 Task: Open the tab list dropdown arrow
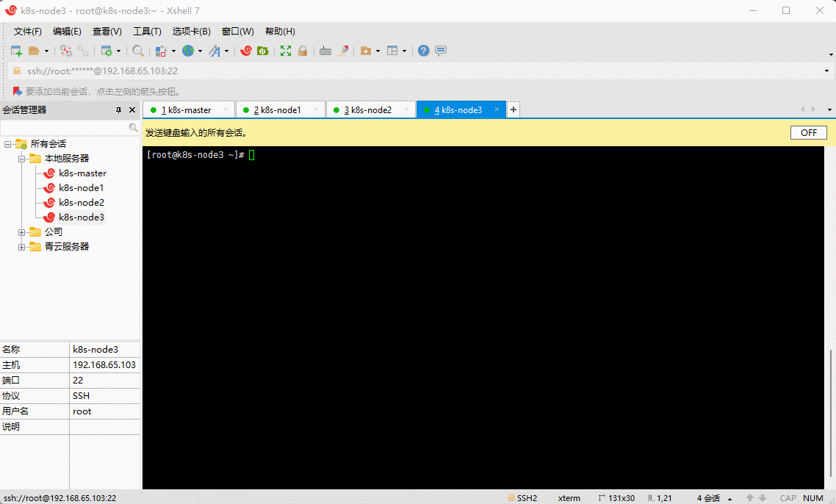829,110
